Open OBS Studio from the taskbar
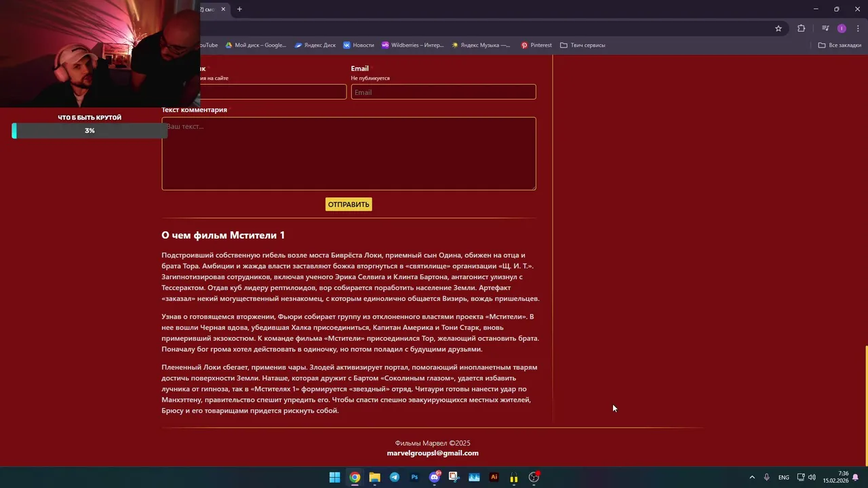The image size is (868, 488). point(534,477)
